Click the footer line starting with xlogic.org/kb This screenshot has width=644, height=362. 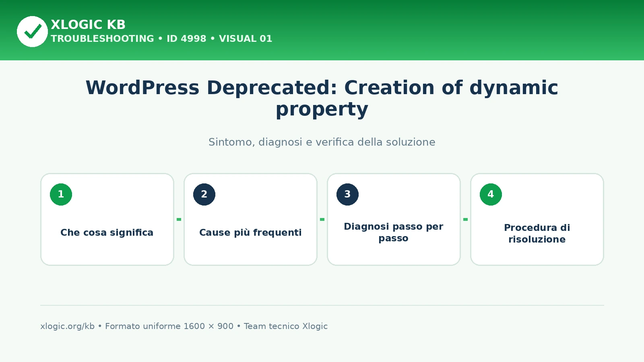(184, 326)
